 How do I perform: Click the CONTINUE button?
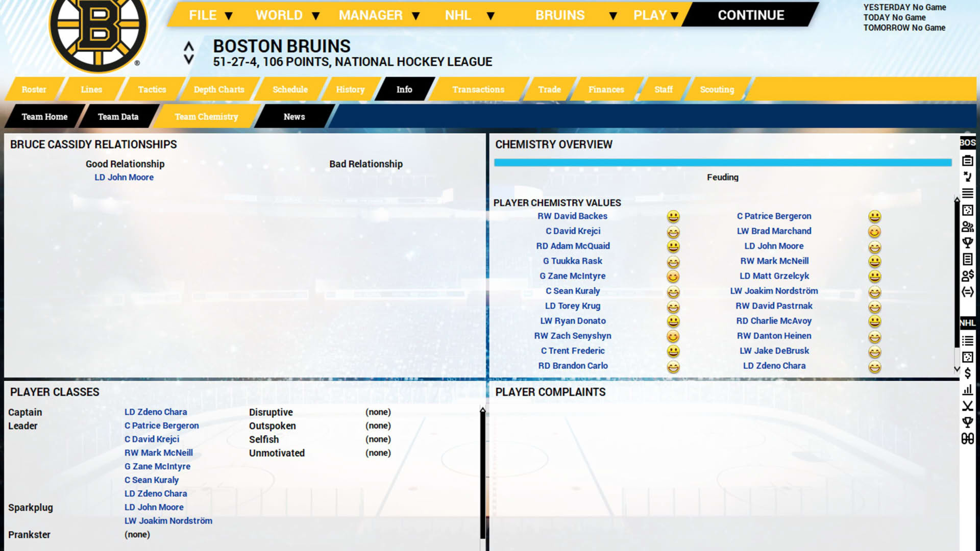click(x=751, y=15)
